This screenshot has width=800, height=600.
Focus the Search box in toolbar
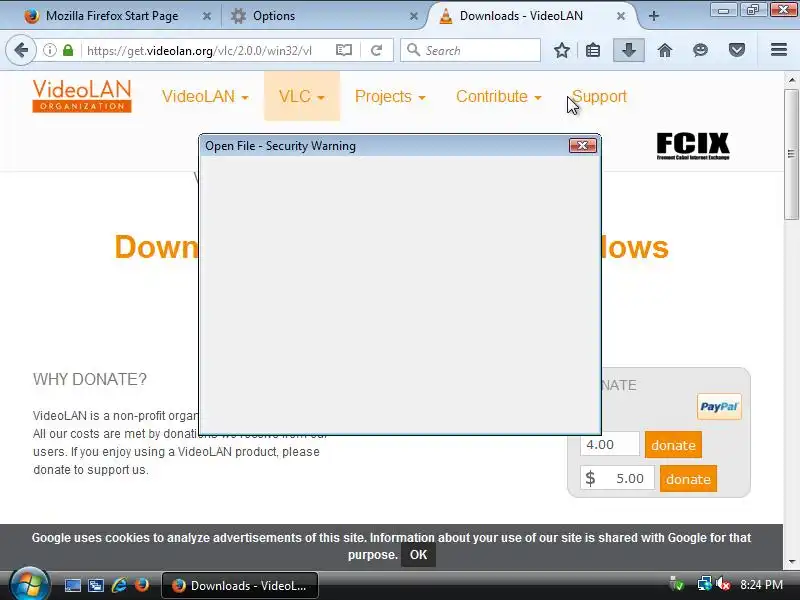coord(470,50)
